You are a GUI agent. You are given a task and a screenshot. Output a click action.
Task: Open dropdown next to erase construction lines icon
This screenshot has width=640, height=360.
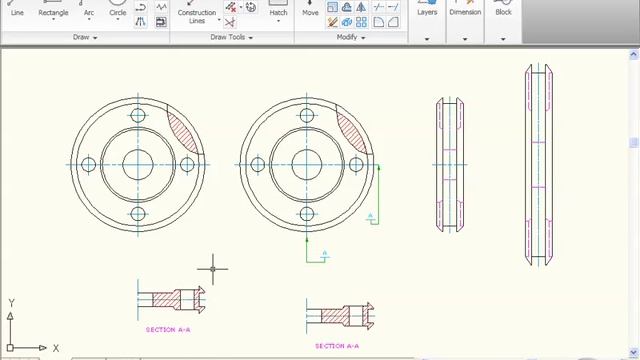click(241, 7)
